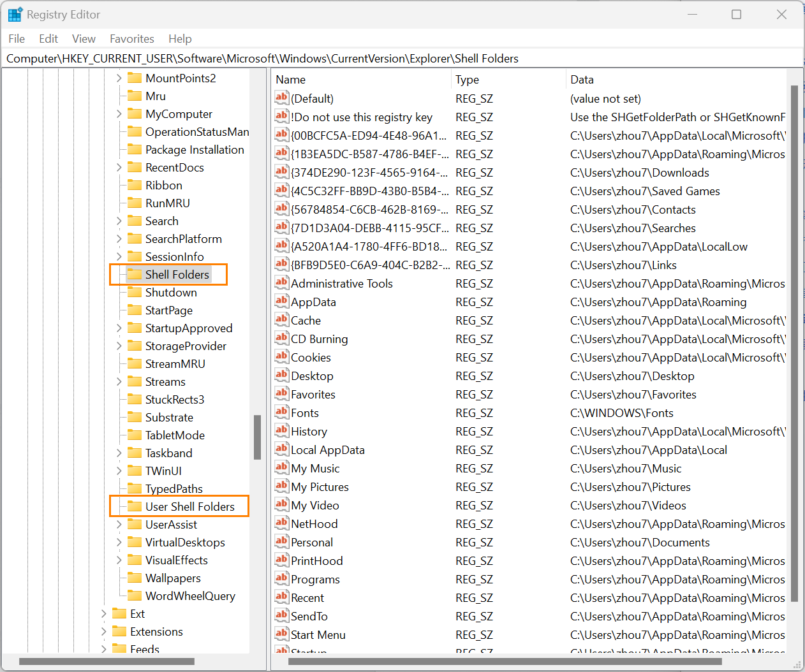Click the values pane horizontal scrollbar
Viewport: 805px width, 672px height.
click(x=505, y=662)
